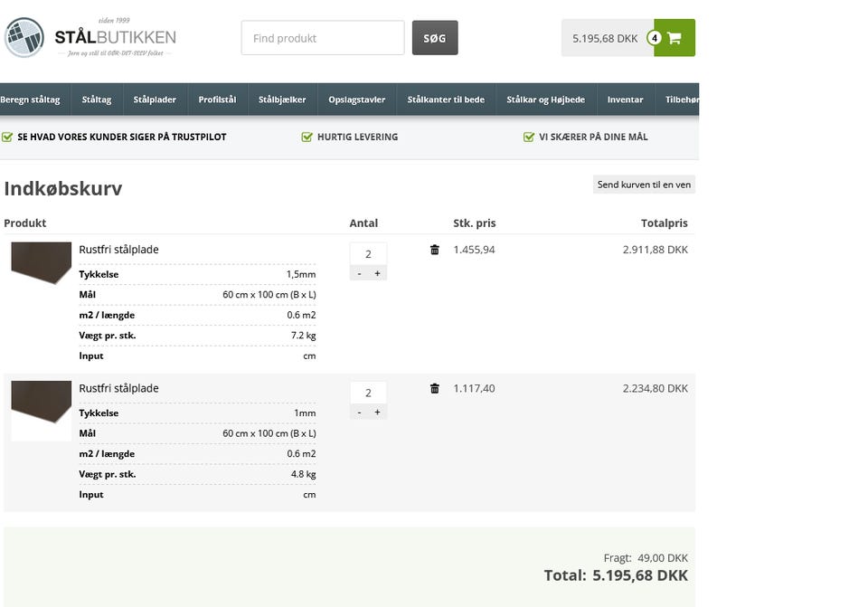The width and height of the screenshot is (868, 607).
Task: Click the 'Vi skærer på dine mål' checkmark
Action: click(x=529, y=138)
